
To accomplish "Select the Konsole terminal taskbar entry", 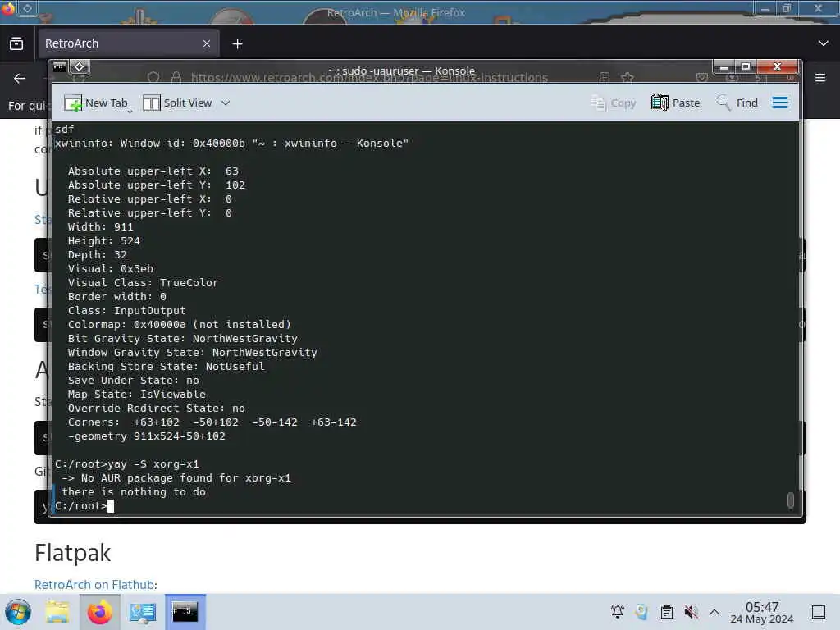I will click(x=185, y=612).
